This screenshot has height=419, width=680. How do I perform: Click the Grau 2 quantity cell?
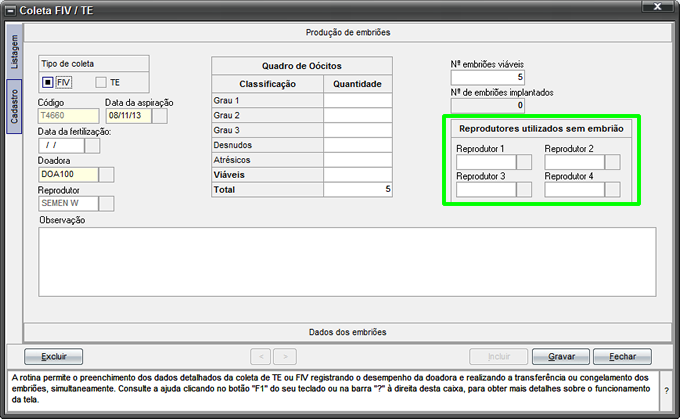(x=358, y=115)
